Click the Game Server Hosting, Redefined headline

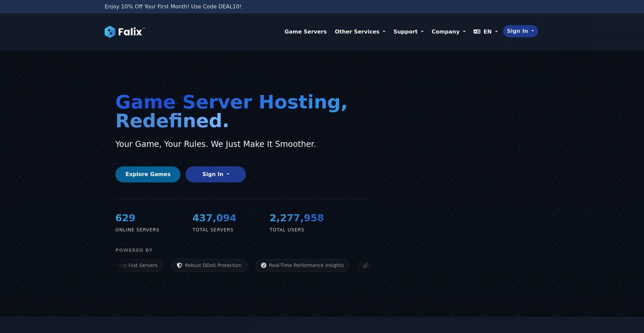[231, 111]
